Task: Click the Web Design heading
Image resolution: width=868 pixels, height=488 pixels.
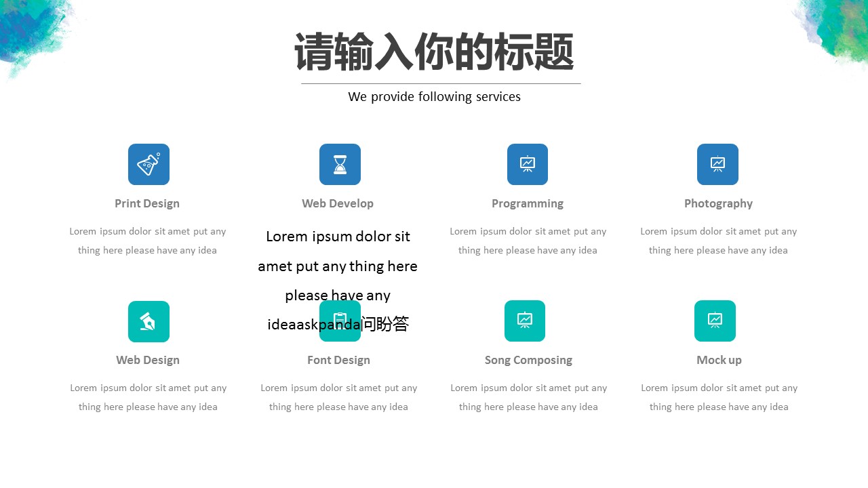Action: pyautogui.click(x=148, y=360)
